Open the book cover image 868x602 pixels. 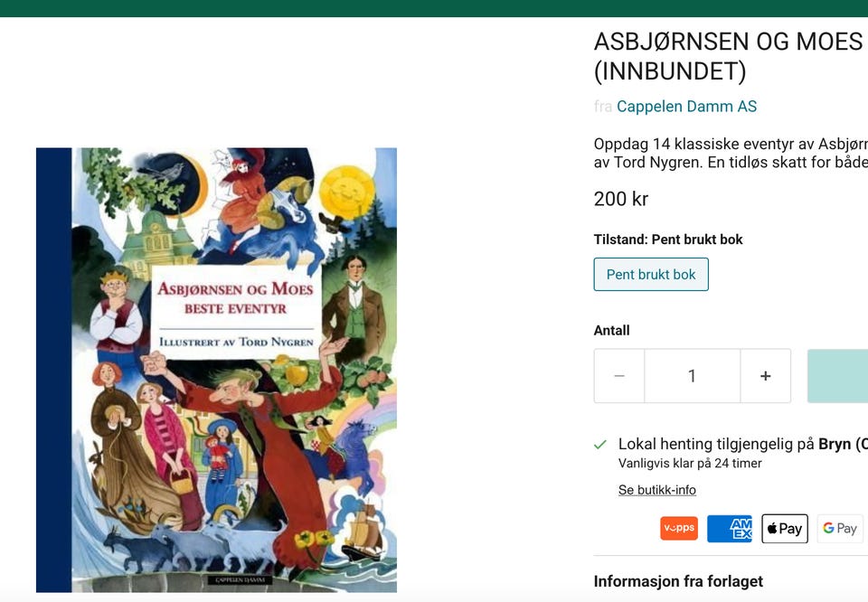216,370
